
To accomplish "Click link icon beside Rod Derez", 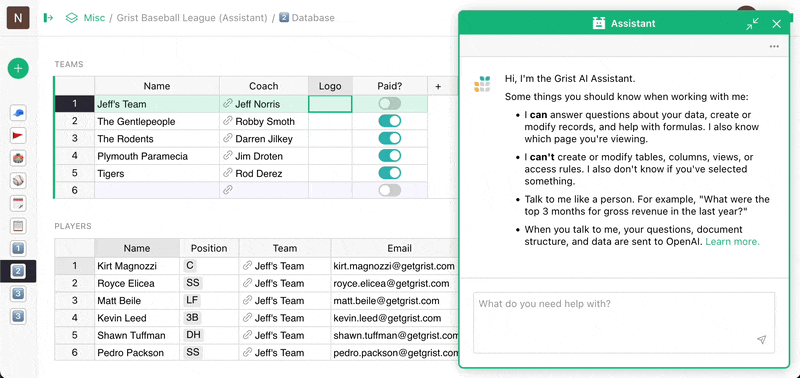I will pyautogui.click(x=228, y=173).
